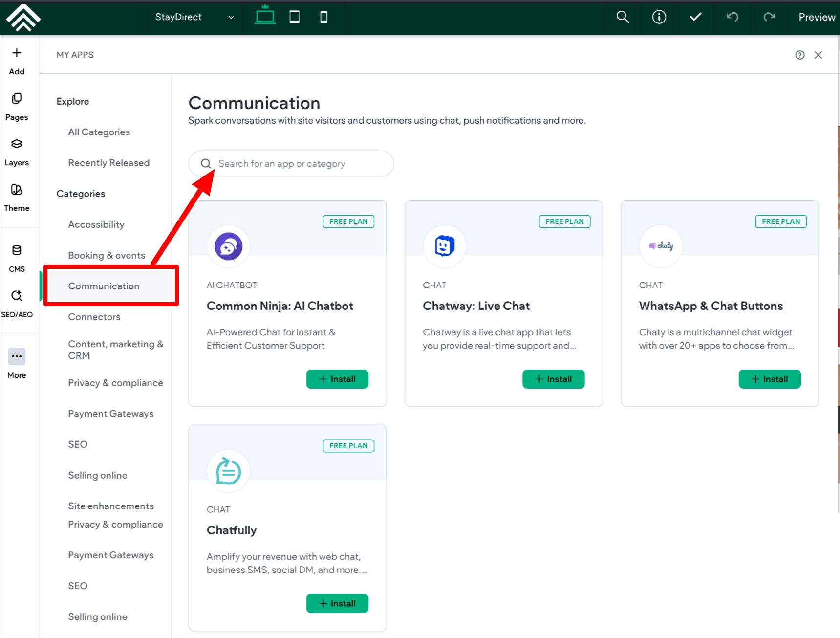The image size is (840, 638).
Task: Redo the last action
Action: (769, 17)
